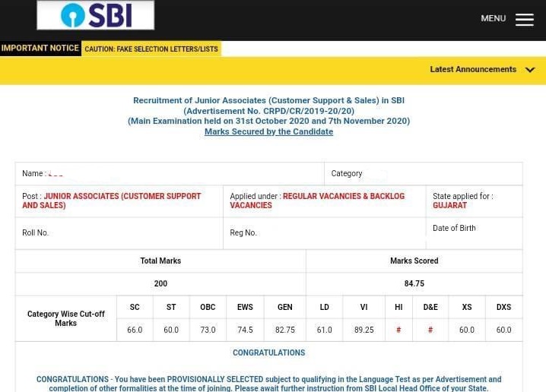The image size is (546, 392).
Task: Click the EWS column header
Action: pyautogui.click(x=245, y=307)
